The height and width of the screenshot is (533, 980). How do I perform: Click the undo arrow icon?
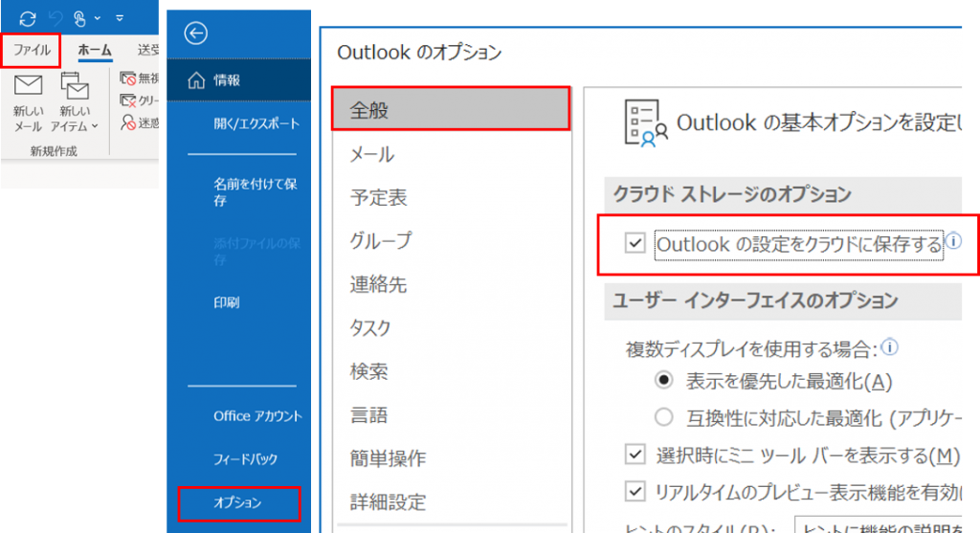[56, 19]
